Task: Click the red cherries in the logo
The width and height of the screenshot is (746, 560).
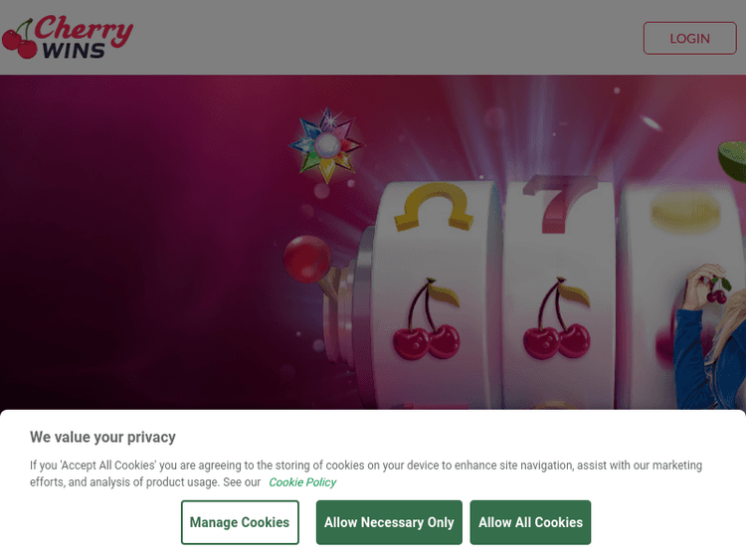Action: coord(18,40)
